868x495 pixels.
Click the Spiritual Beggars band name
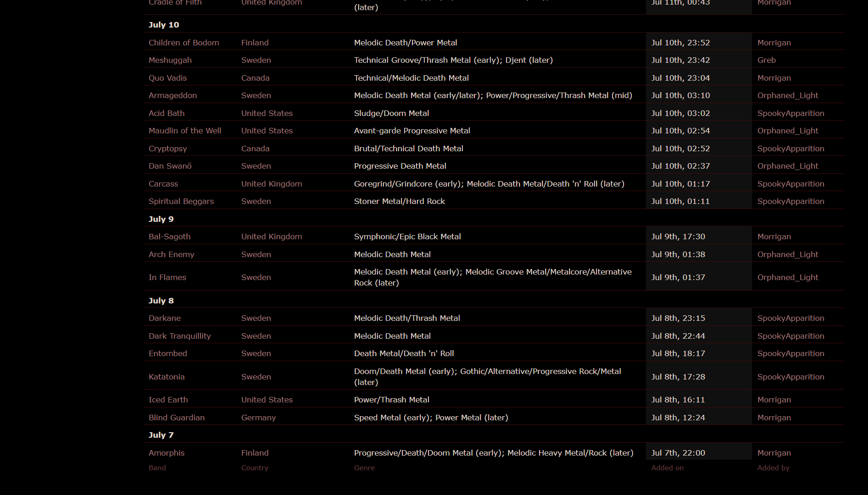(x=181, y=201)
